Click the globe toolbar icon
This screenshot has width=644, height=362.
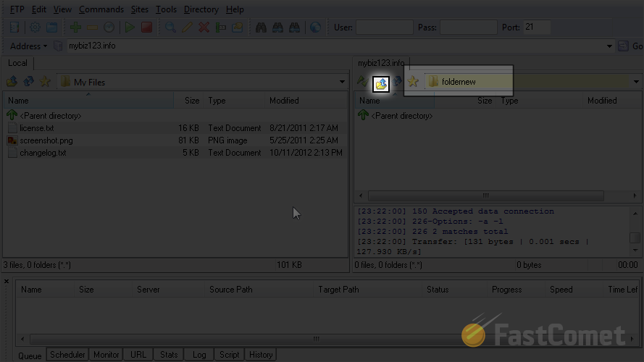(x=315, y=28)
